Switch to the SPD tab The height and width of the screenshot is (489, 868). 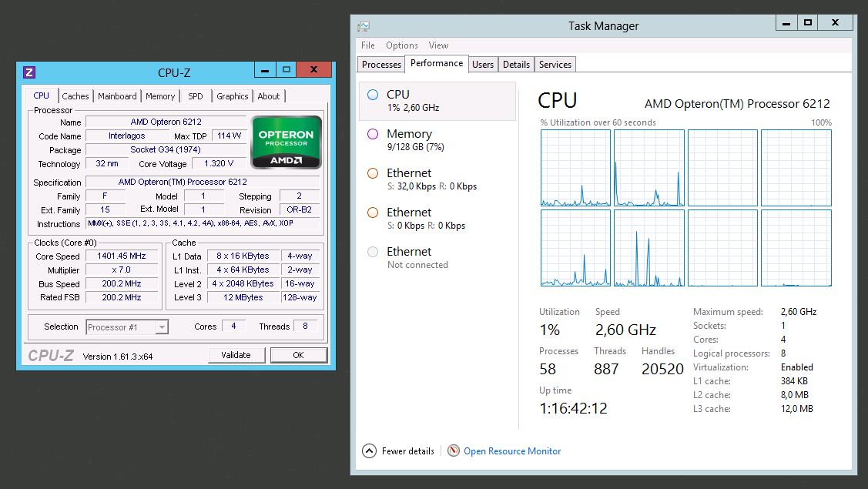(196, 96)
